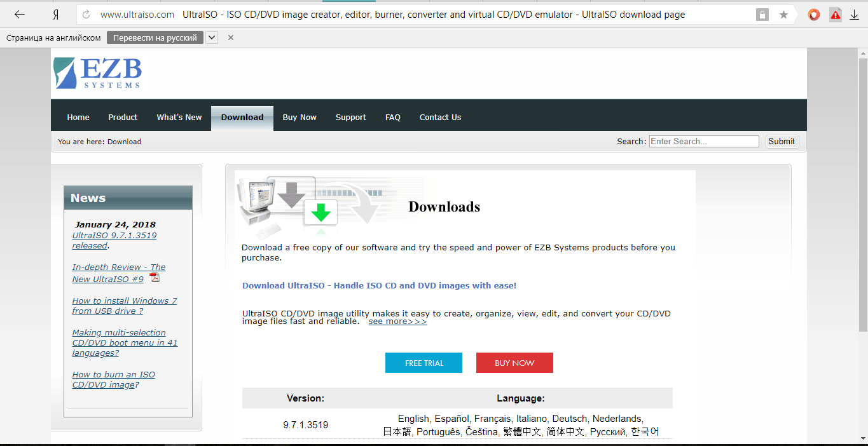Open Making multi-selection CD/DVD boot menu link

(x=125, y=342)
